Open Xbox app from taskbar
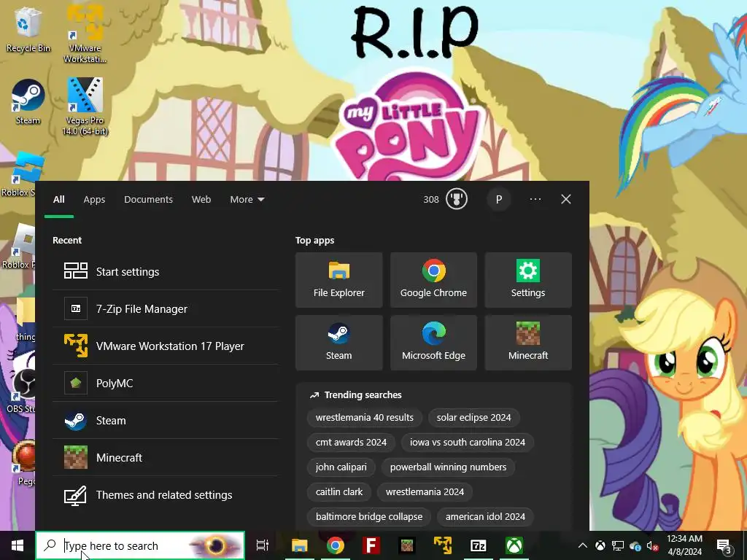 [x=514, y=545]
